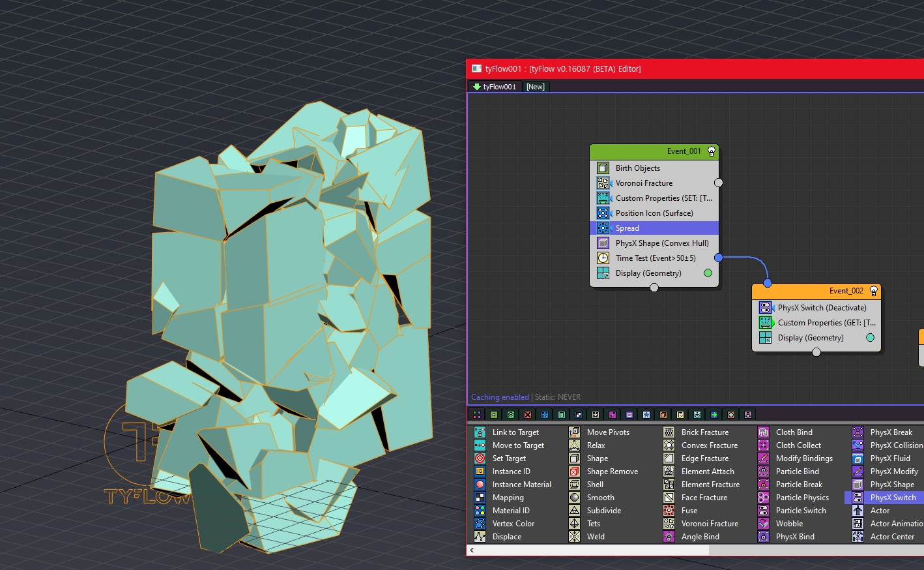The image size is (924, 570).
Task: Click the Event_001 bottom output connector
Action: click(654, 288)
